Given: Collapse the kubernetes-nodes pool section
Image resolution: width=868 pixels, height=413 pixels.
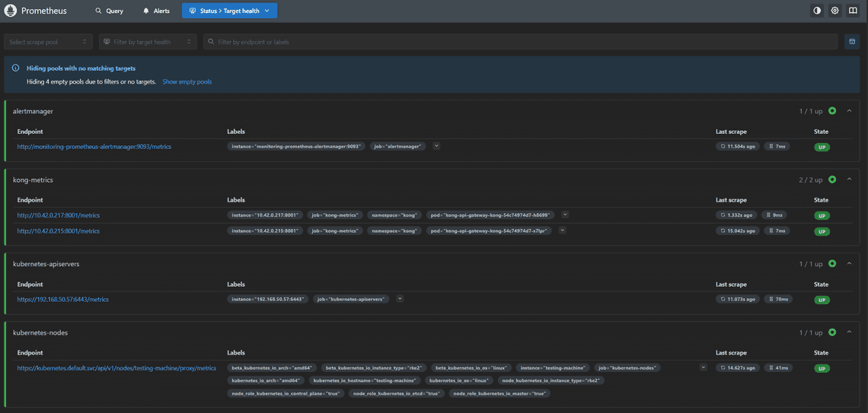Looking at the screenshot, I should 850,332.
